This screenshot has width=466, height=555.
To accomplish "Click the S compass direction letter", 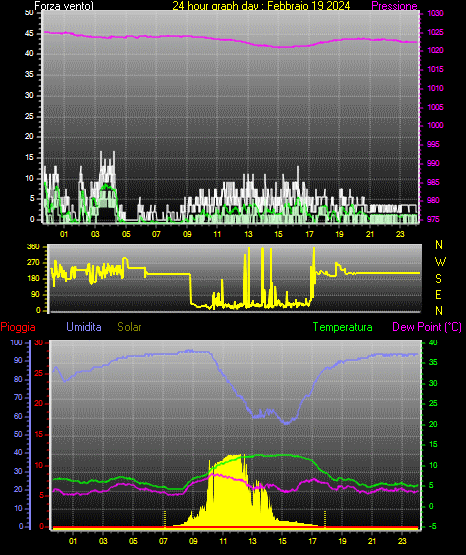I will (438, 279).
